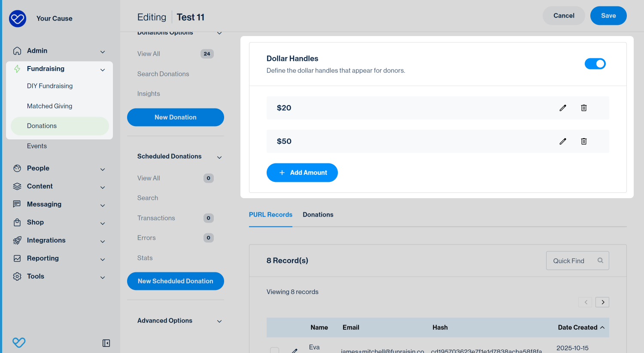Collapse the sidebar with the panel icon
The width and height of the screenshot is (644, 353).
tap(106, 343)
